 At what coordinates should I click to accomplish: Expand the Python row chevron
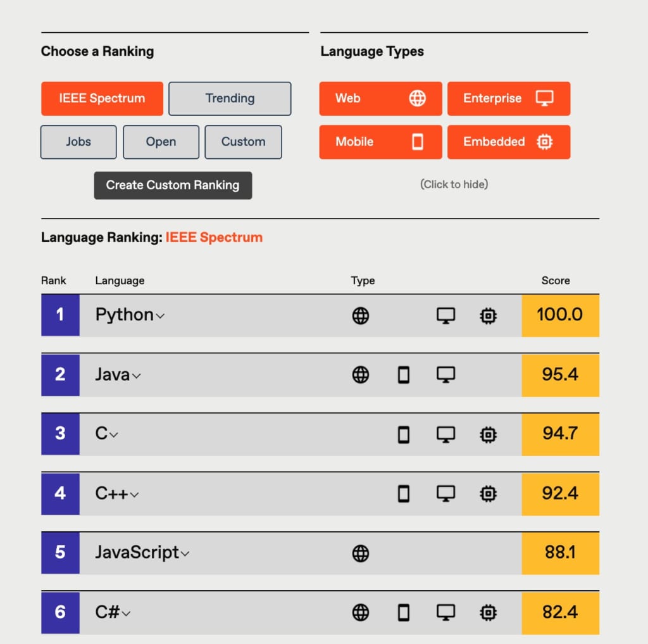click(x=160, y=317)
